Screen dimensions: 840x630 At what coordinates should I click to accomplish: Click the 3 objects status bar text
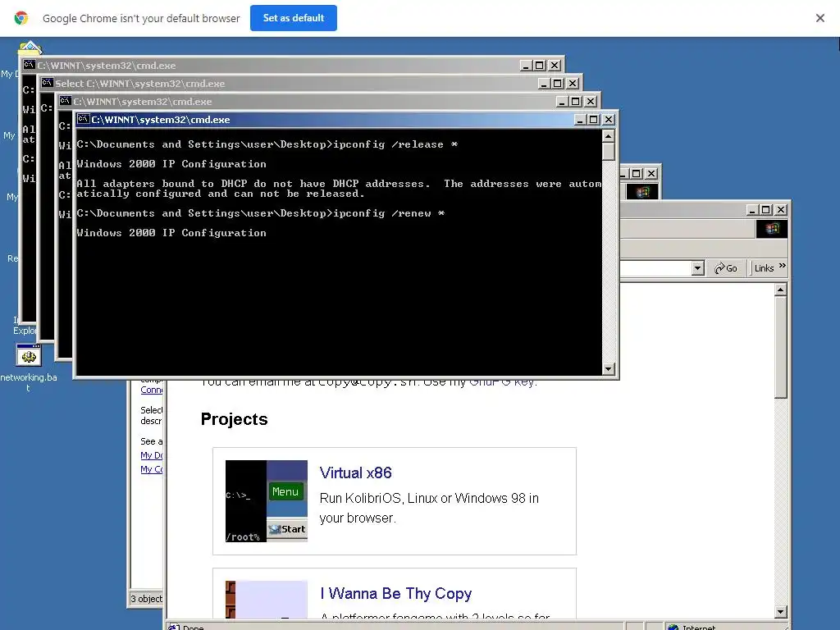tap(146, 598)
